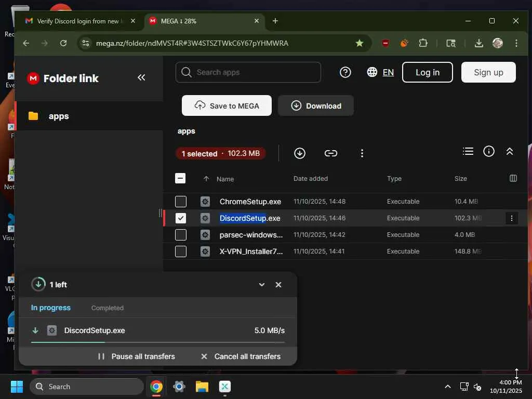This screenshot has width=532, height=399.
Task: Go back in browser history
Action: (x=26, y=43)
